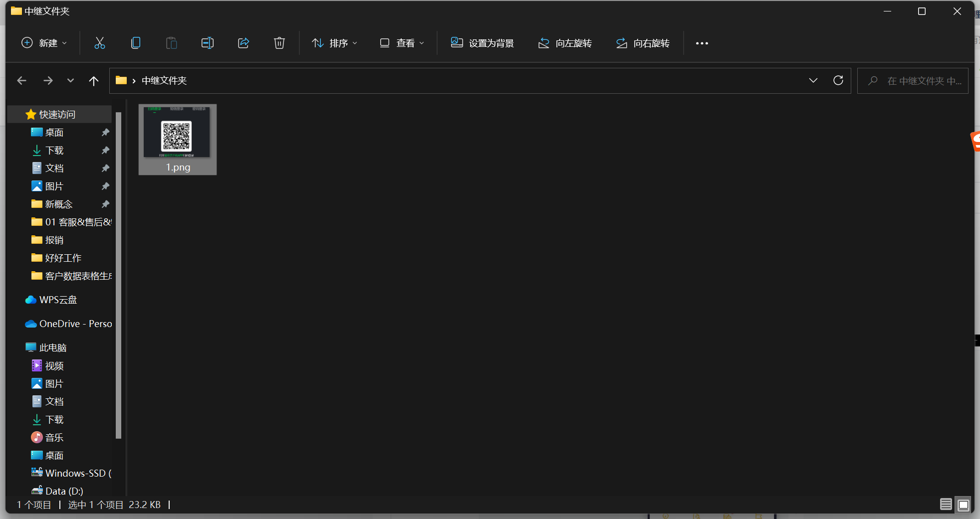This screenshot has width=980, height=519.
Task: Open 音乐 under 此电脑
Action: coord(54,438)
